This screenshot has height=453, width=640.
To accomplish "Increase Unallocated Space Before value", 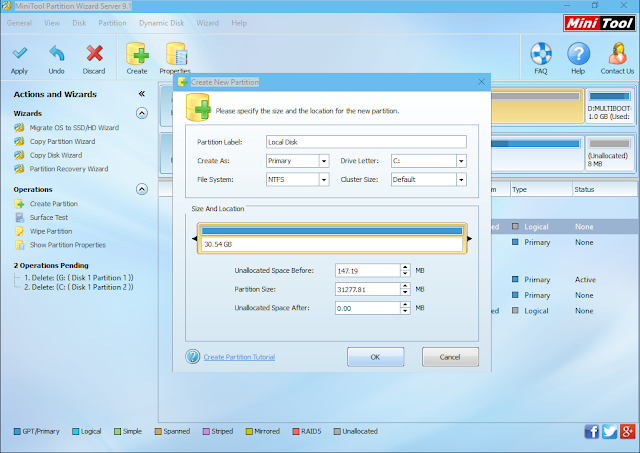I will 405,267.
